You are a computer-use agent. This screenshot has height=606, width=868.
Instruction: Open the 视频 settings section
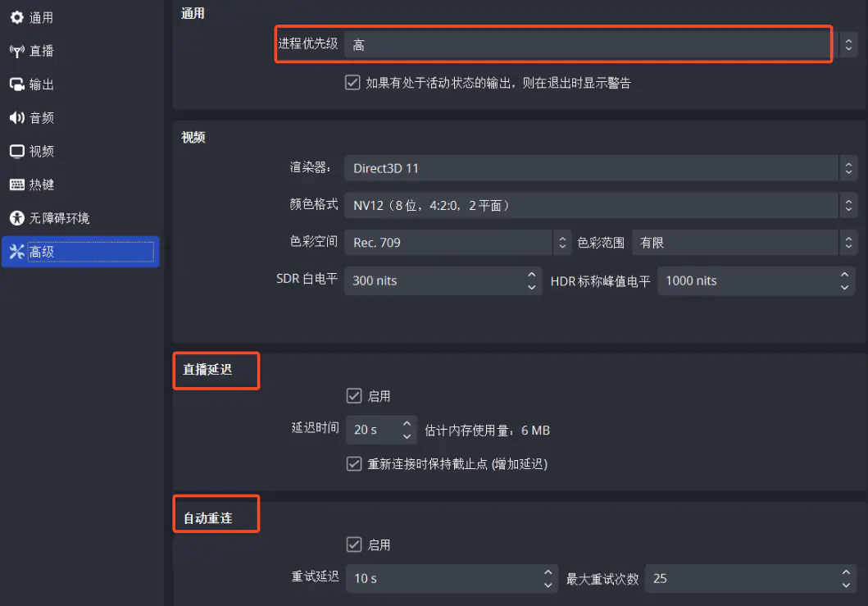(81, 151)
